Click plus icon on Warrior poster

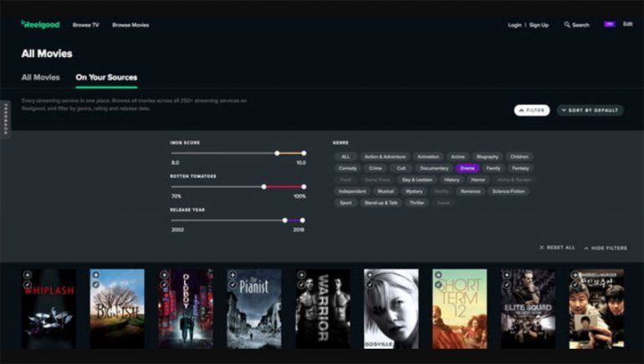pos(301,274)
